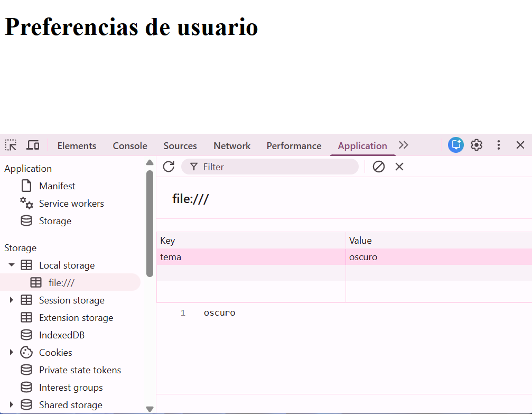Select the 'oscuro' value cell in table
The image size is (532, 414).
pos(439,257)
